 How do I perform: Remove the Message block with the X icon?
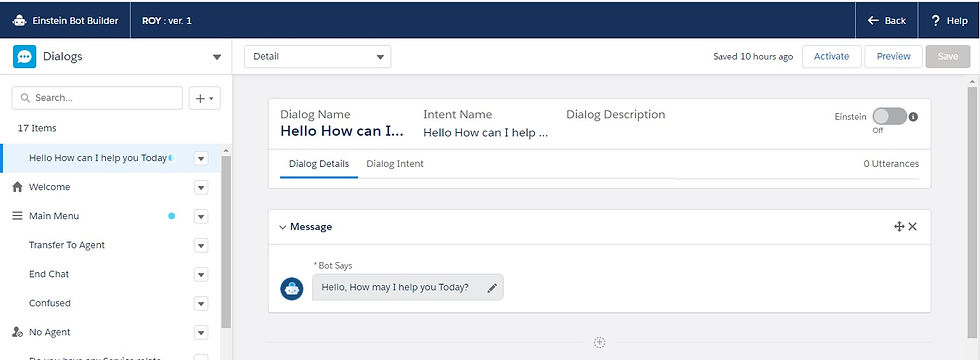912,227
